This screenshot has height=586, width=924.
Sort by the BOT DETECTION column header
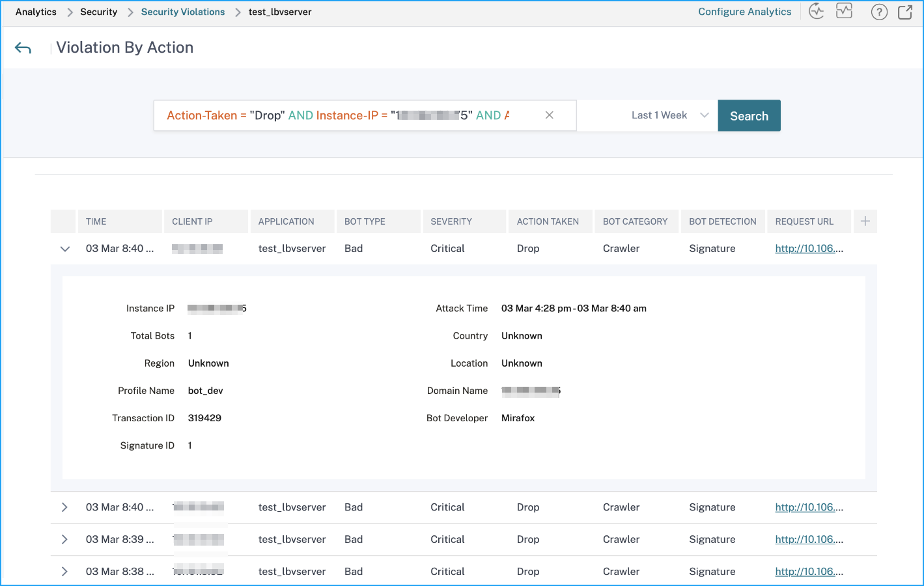tap(723, 221)
